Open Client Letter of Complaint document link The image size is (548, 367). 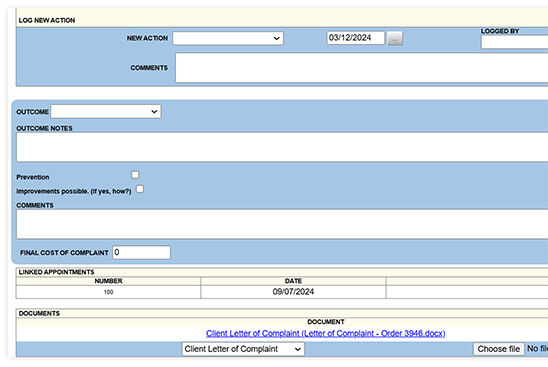[325, 333]
